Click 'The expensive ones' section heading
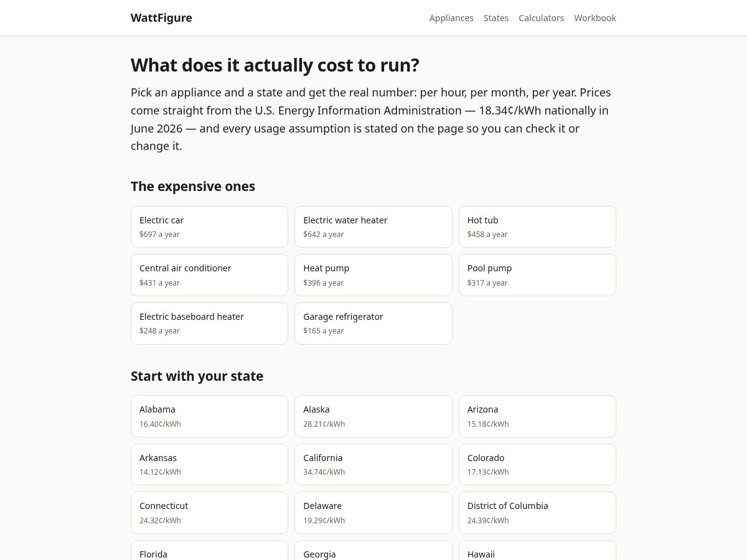This screenshot has width=747, height=560. pos(193,186)
